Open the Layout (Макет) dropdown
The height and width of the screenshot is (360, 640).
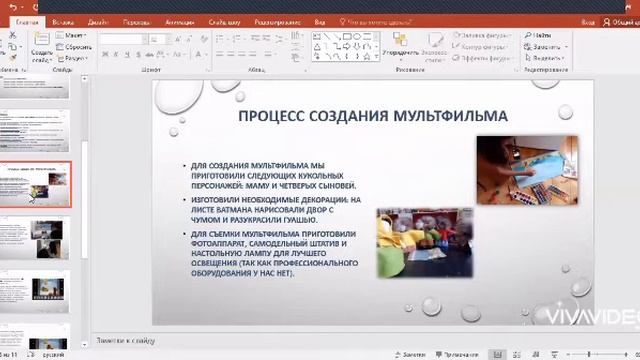coord(71,36)
